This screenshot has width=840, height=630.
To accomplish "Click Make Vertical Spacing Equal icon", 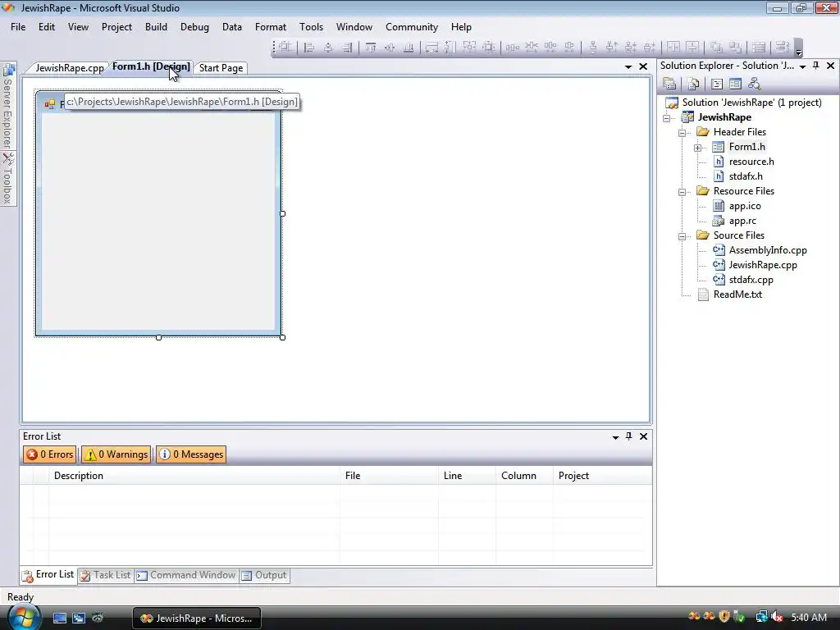I will click(592, 48).
